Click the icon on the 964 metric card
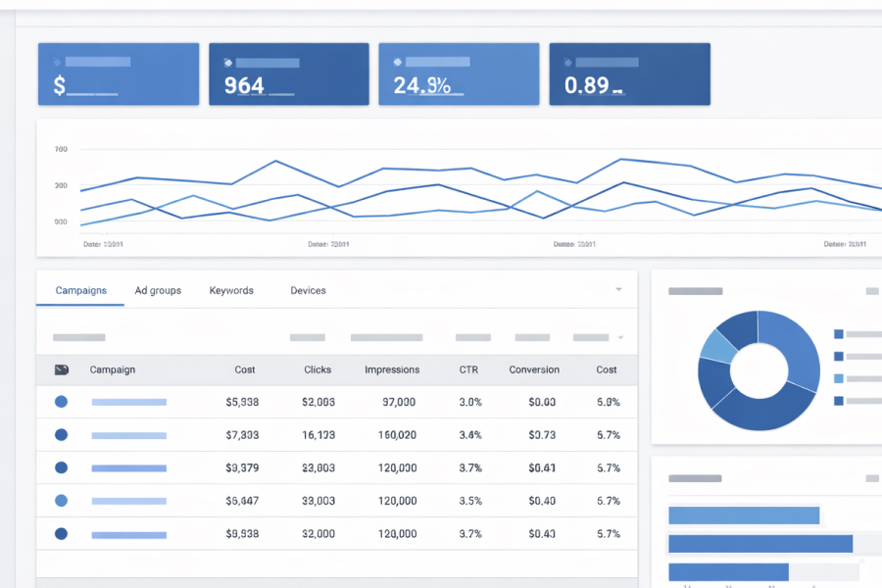Image resolution: width=882 pixels, height=588 pixels. 228,62
